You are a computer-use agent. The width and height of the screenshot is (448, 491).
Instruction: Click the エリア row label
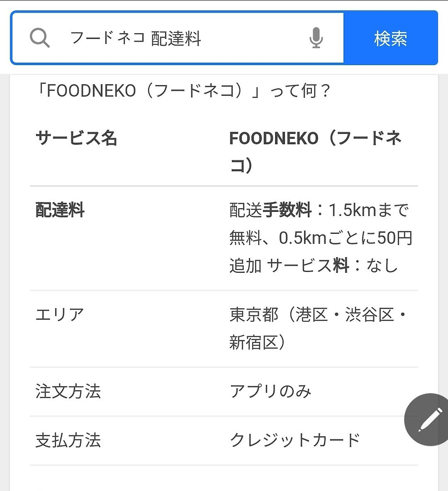pos(60,315)
